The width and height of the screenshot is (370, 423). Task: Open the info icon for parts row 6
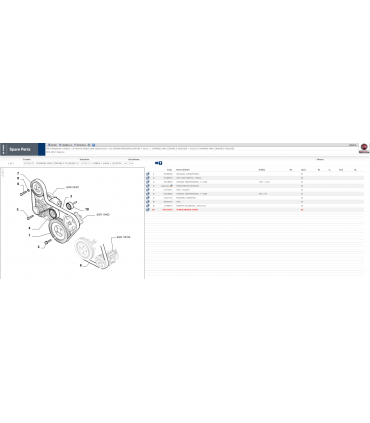(x=148, y=194)
